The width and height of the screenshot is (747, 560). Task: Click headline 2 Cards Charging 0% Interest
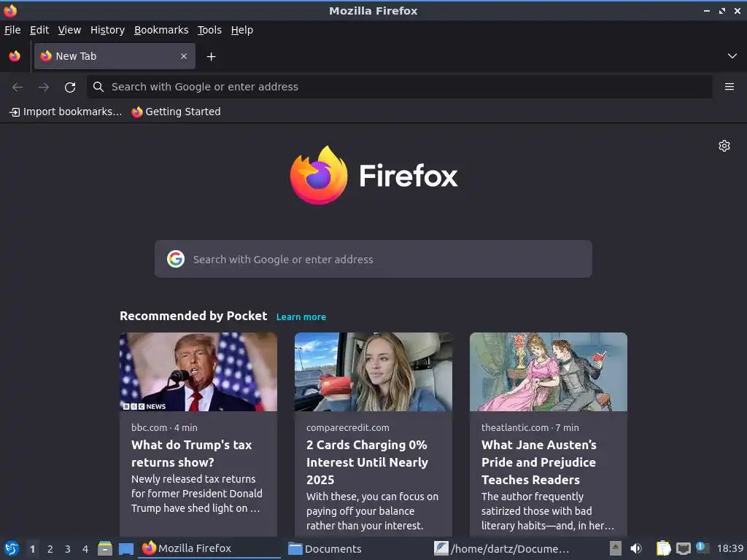368,462
